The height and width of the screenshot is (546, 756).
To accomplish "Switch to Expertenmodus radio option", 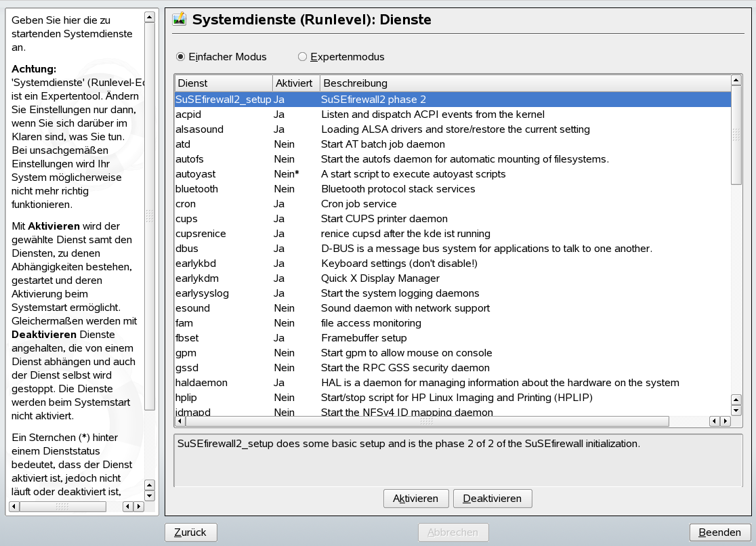I will tap(303, 57).
